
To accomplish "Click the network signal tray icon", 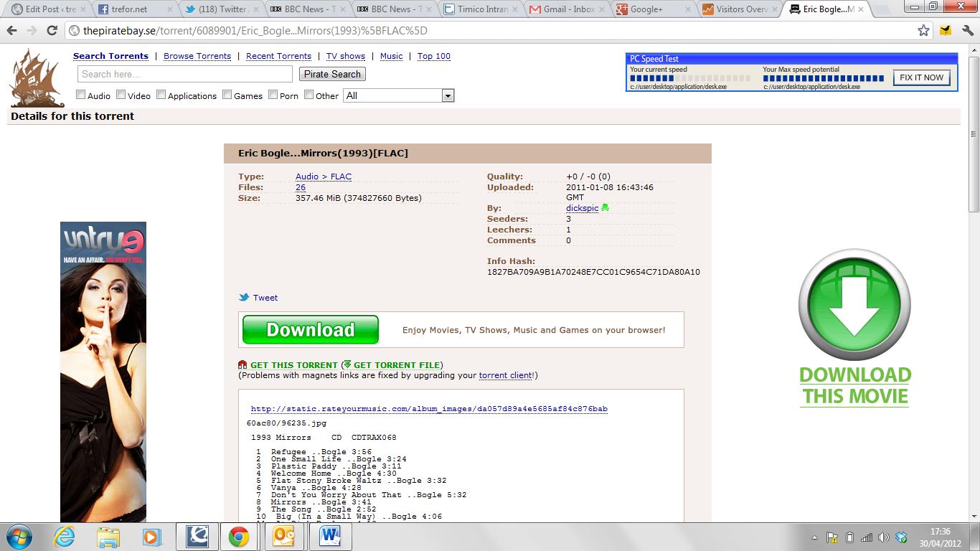I will [867, 537].
